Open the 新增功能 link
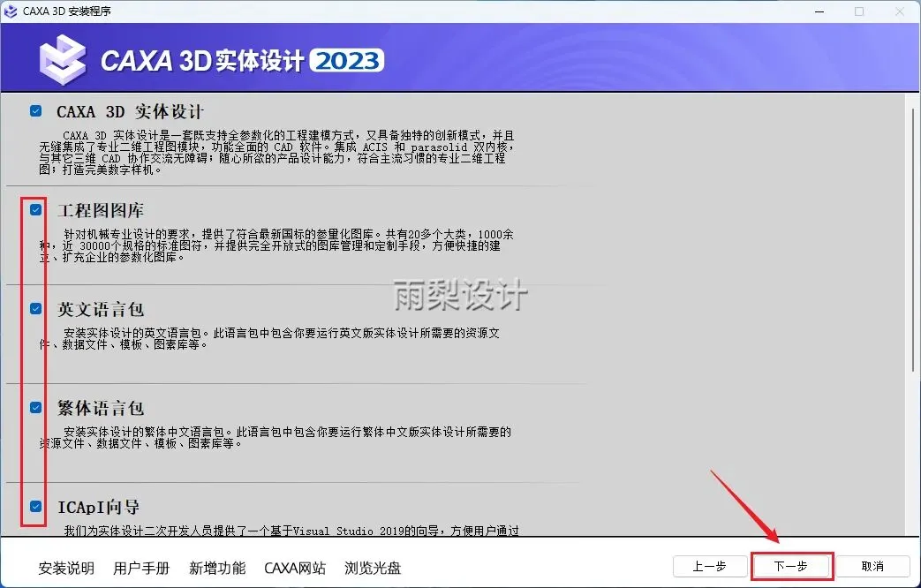 217,568
